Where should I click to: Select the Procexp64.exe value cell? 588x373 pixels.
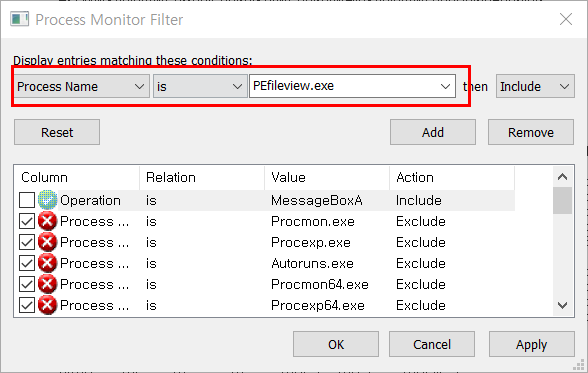coord(318,306)
